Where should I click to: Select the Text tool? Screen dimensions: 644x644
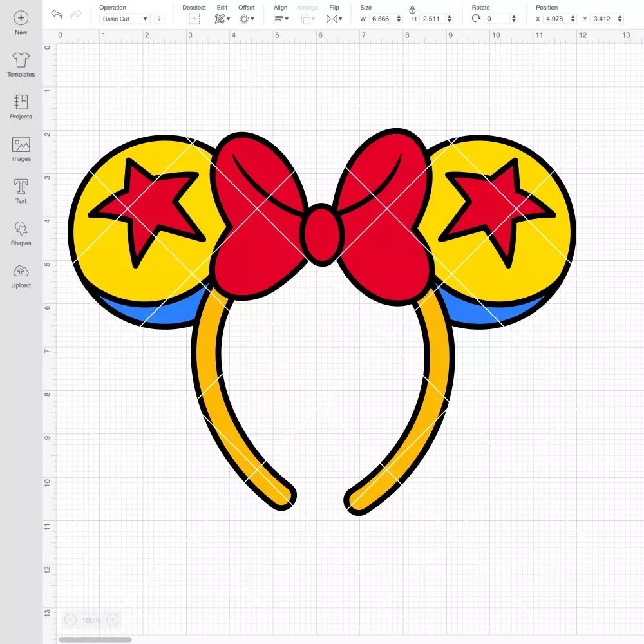click(x=21, y=191)
